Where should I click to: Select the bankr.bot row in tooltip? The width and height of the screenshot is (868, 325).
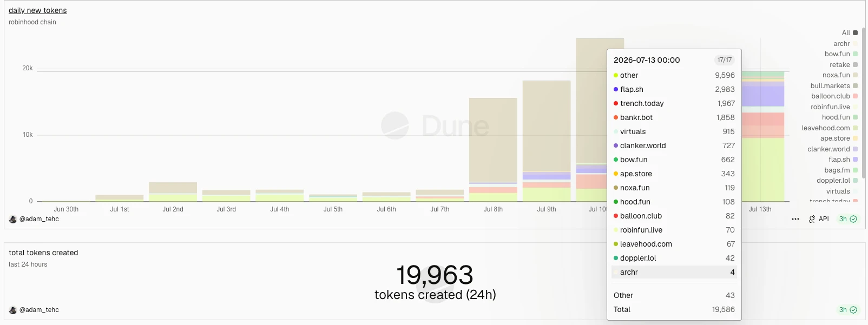(x=674, y=117)
